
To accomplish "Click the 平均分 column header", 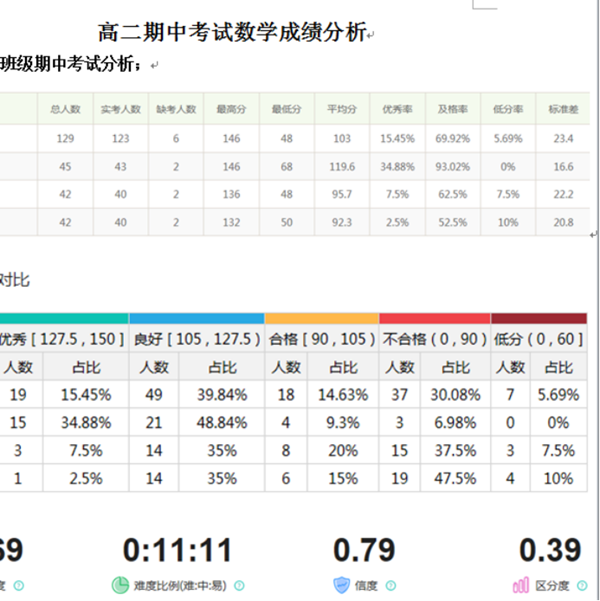I will [x=341, y=108].
